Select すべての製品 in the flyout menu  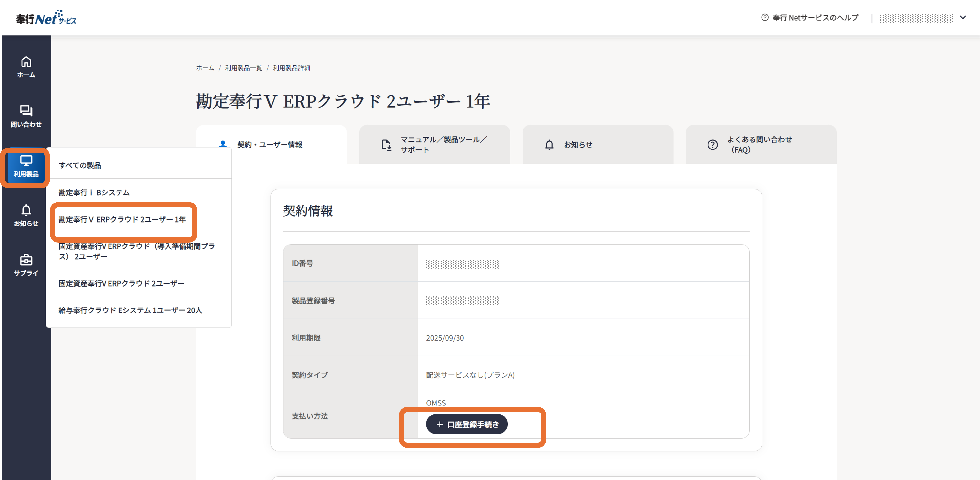click(139, 165)
